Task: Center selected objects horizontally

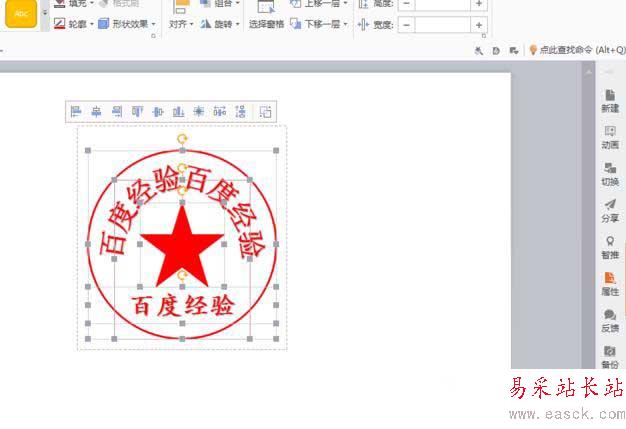Action: pyautogui.click(x=96, y=112)
